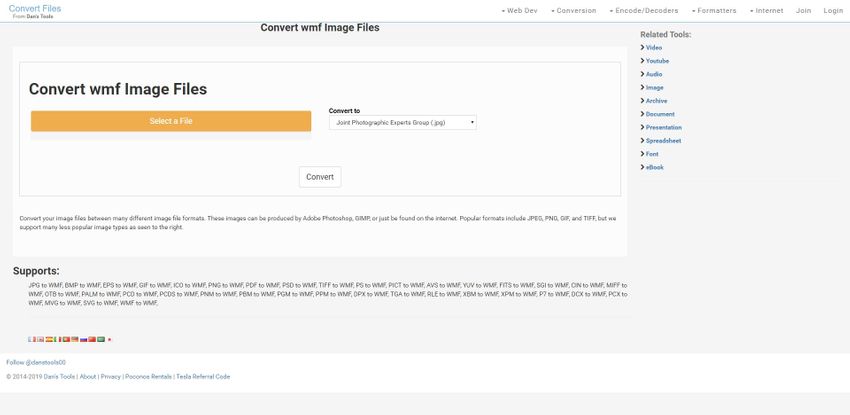Click the French flag icon
The image size is (850, 415).
[32, 340]
